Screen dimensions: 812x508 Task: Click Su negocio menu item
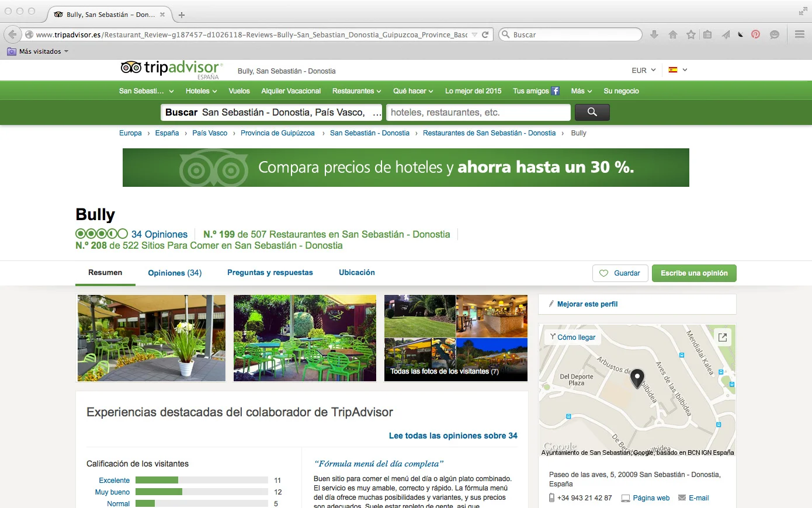point(621,91)
